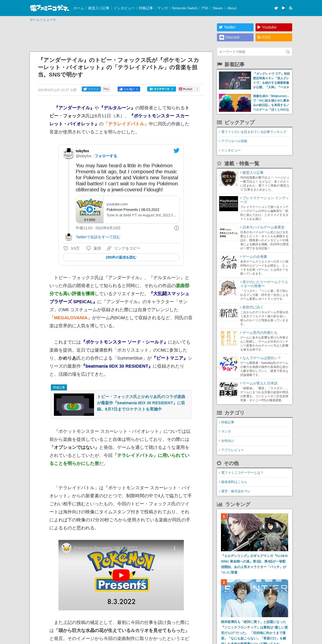Save article with Pocket button
The width and height of the screenshot is (322, 644).
point(186,89)
